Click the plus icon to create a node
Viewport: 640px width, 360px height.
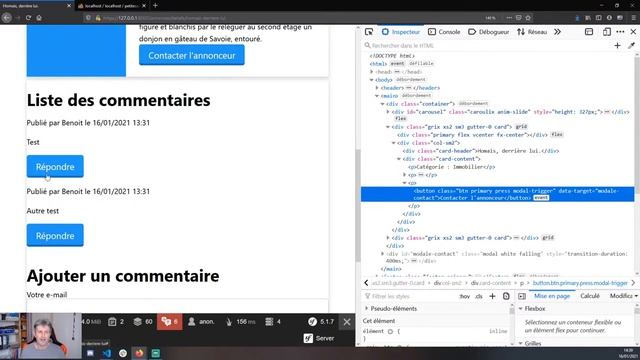pyautogui.click(x=618, y=45)
